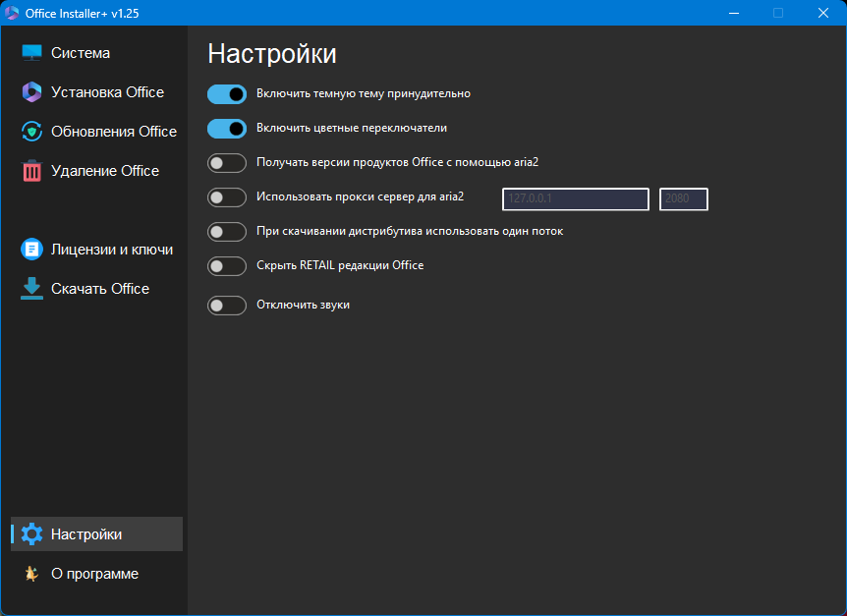Click the red trash Удаление Office icon
Screen dimensions: 847x616
pos(31,171)
